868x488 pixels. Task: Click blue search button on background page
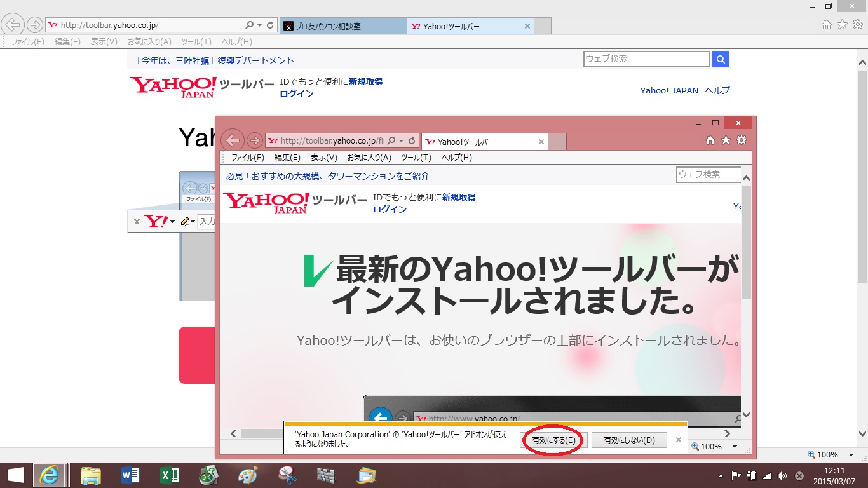pos(721,59)
